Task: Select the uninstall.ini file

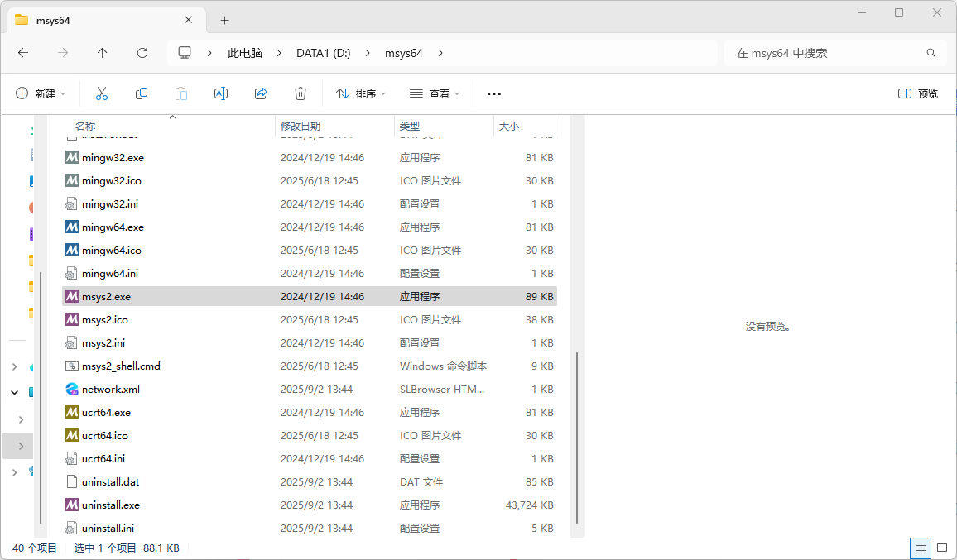Action: (108, 529)
